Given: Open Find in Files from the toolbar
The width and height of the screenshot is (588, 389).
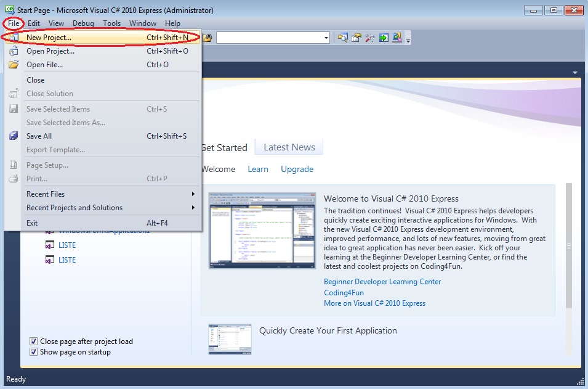Looking at the screenshot, I should coord(208,38).
